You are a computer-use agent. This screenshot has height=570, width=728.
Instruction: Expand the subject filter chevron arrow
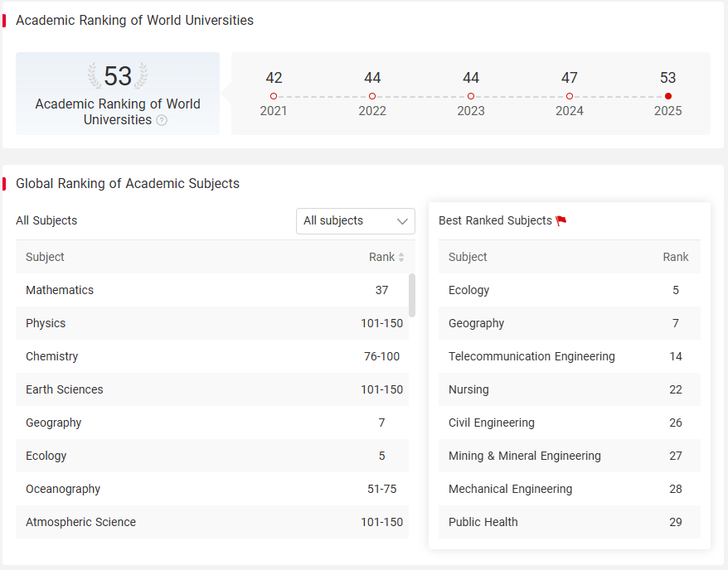coord(402,222)
